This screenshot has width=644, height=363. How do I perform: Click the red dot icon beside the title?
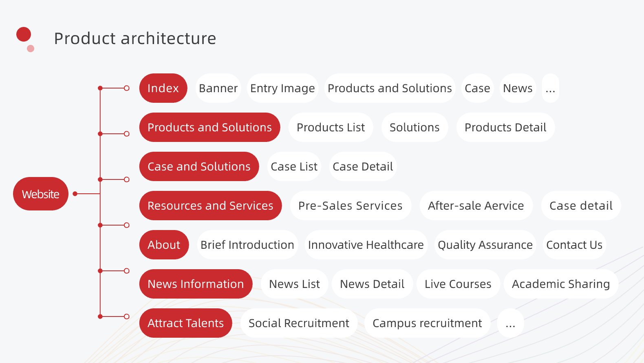[x=24, y=35]
